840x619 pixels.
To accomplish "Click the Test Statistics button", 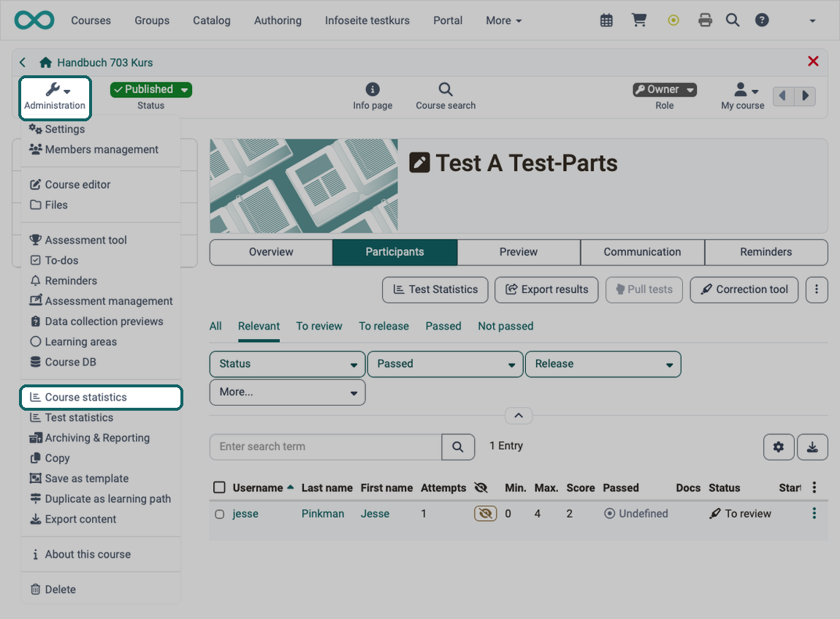I will click(x=435, y=289).
